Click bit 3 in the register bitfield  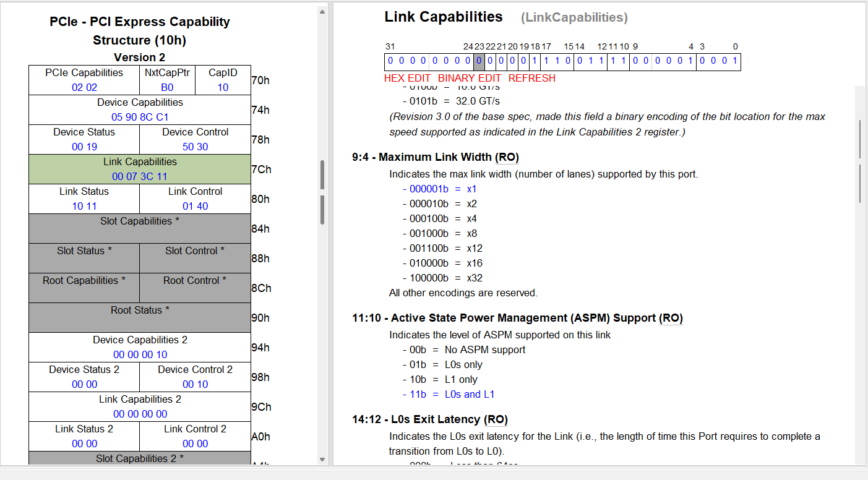point(702,62)
